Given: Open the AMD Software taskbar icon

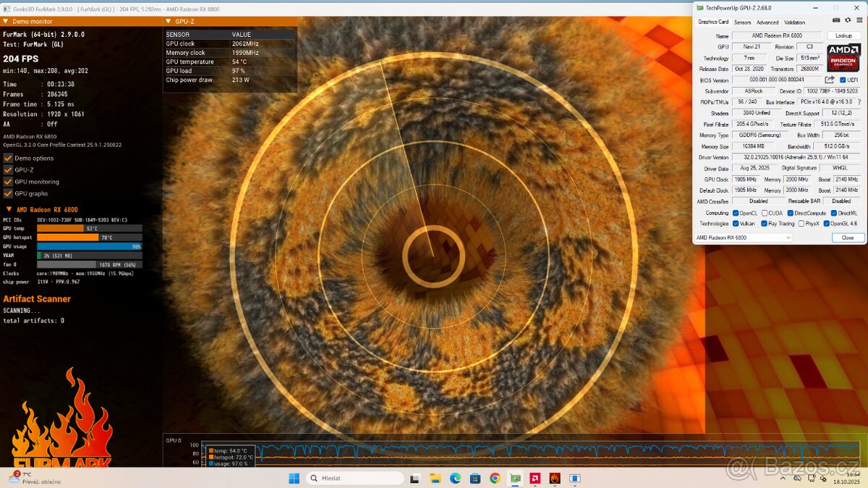Looking at the screenshot, I should [535, 479].
